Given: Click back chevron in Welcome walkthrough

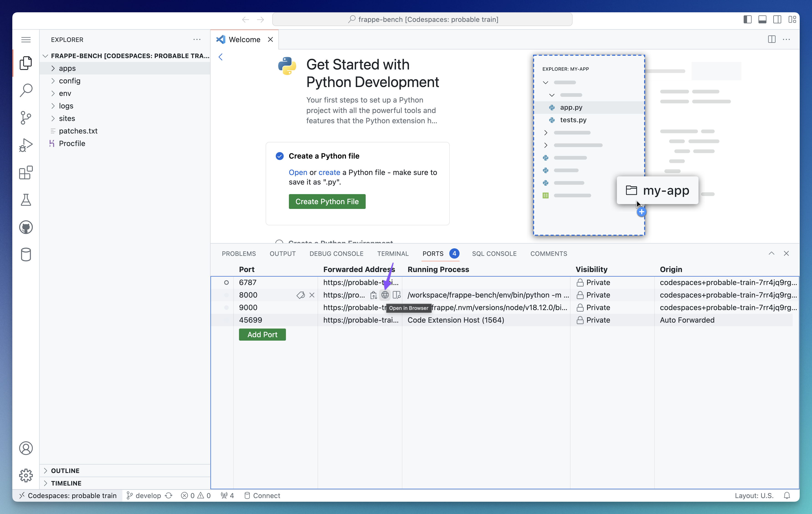Looking at the screenshot, I should [x=221, y=57].
